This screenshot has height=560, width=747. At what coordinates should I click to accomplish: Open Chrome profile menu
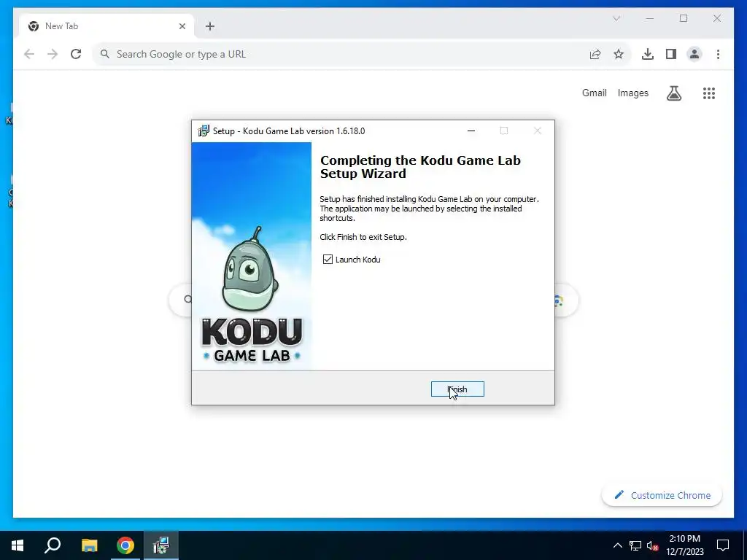point(694,54)
